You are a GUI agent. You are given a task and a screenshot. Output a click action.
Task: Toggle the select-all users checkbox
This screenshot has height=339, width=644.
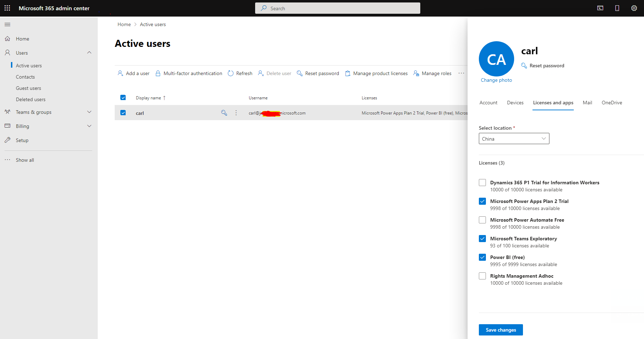point(123,98)
